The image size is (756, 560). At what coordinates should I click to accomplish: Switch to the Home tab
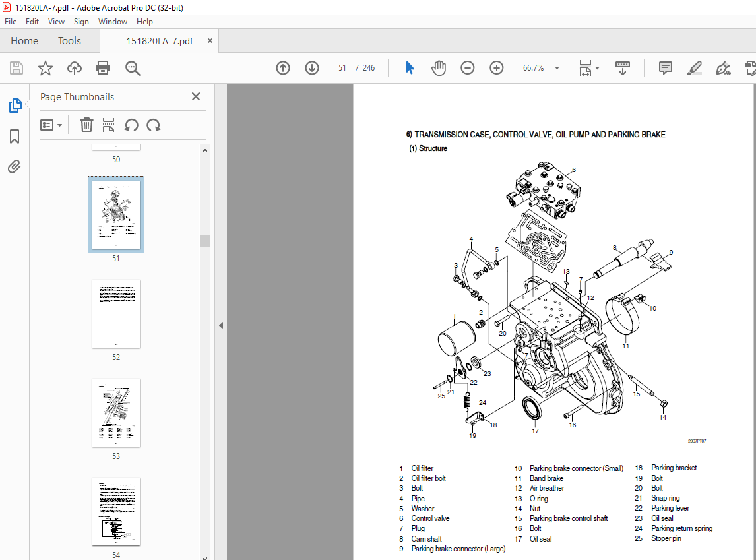pyautogui.click(x=24, y=41)
